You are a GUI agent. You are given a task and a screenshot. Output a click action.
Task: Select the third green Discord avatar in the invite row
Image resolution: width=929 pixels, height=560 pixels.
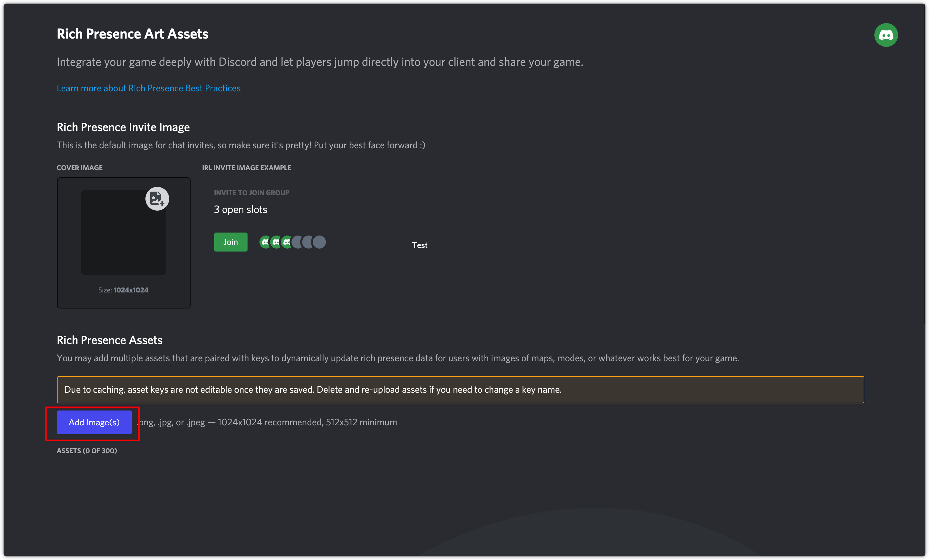tap(287, 242)
